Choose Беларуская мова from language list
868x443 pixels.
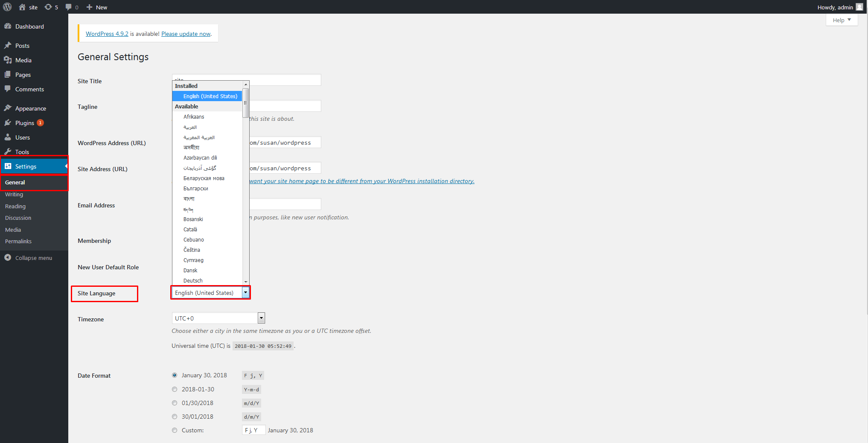pyautogui.click(x=207, y=178)
